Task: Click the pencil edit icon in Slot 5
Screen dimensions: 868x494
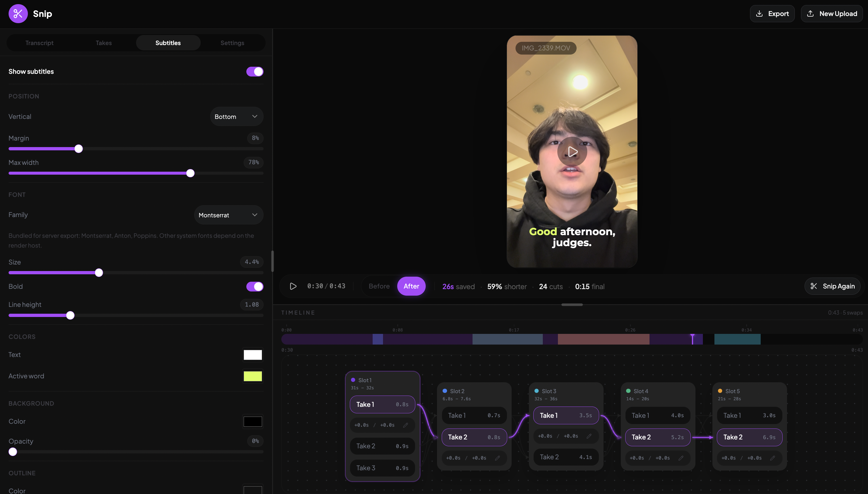Action: [772, 458]
